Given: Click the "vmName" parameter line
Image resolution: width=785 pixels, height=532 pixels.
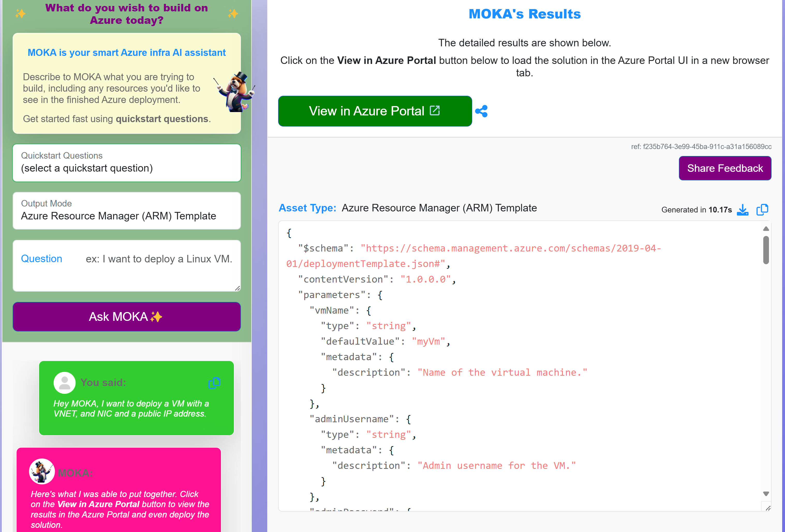Looking at the screenshot, I should (x=340, y=311).
